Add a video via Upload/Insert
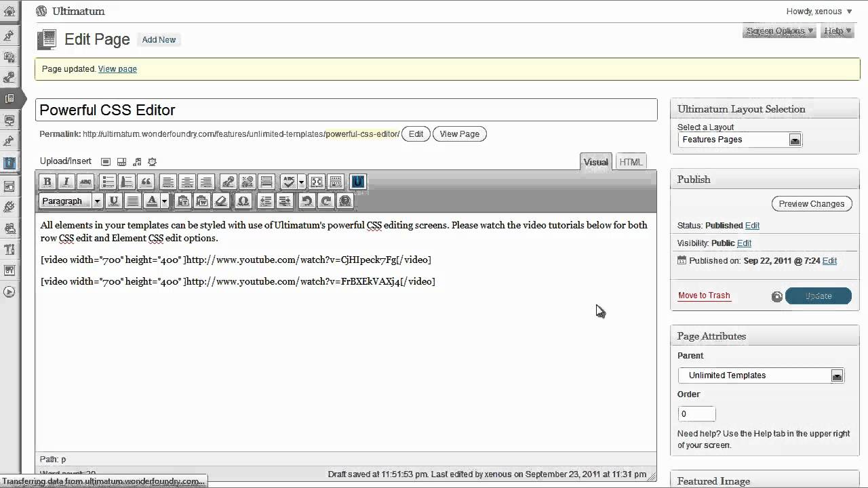This screenshot has width=868, height=488. click(121, 161)
